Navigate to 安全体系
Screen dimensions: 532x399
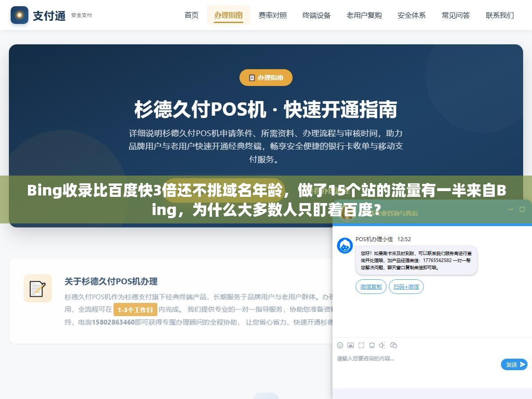coord(411,15)
